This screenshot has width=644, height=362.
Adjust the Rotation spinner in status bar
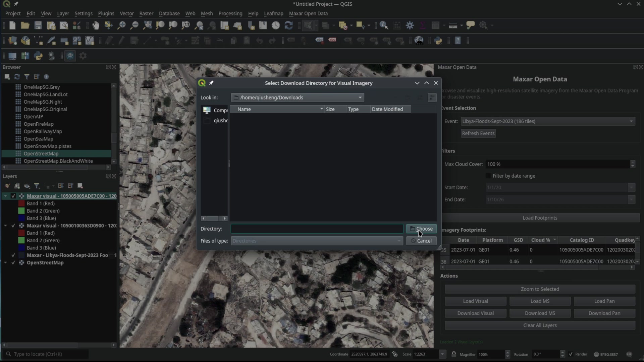tap(562, 354)
